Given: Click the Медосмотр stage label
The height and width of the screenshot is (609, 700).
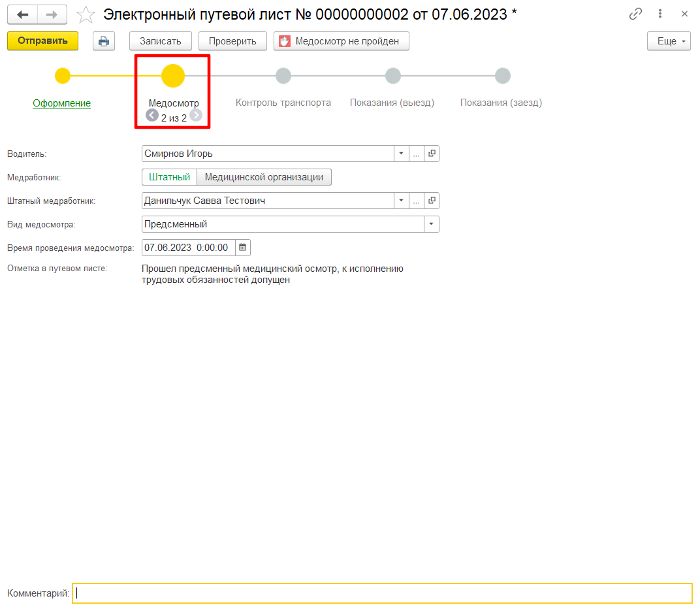Looking at the screenshot, I should 174,103.
